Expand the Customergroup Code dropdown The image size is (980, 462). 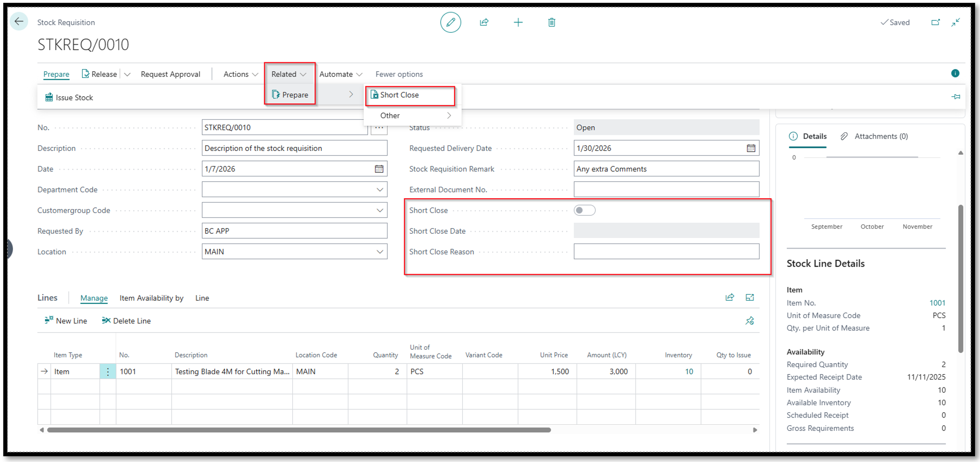point(379,210)
